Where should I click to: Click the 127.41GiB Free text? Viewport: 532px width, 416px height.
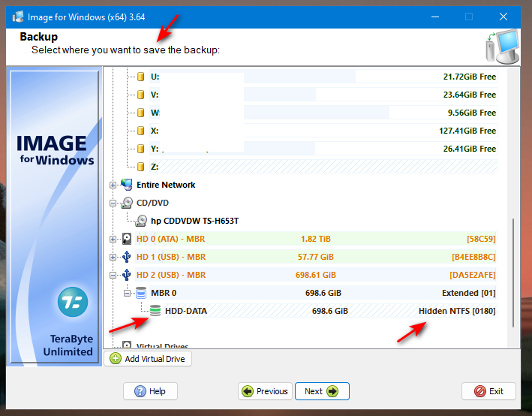click(x=467, y=131)
